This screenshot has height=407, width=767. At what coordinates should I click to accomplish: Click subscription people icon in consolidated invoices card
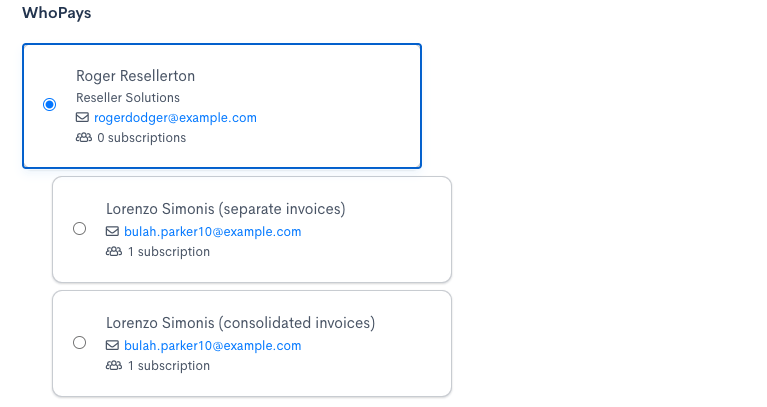pos(113,366)
